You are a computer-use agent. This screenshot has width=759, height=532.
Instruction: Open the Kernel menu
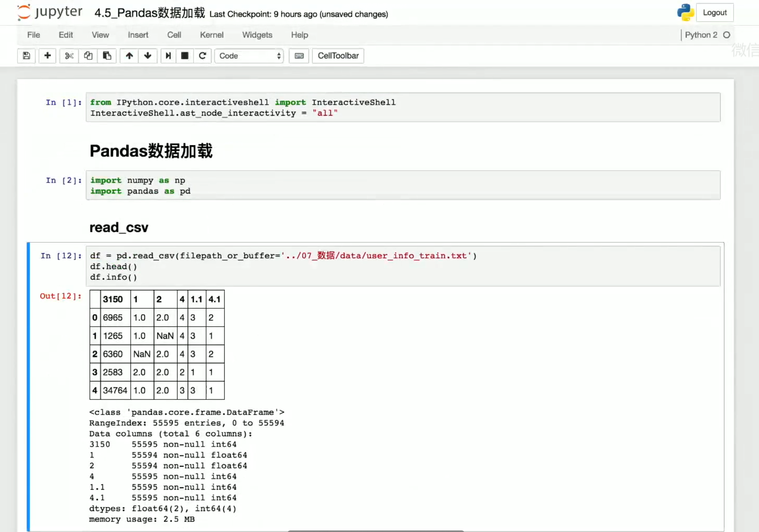point(211,35)
